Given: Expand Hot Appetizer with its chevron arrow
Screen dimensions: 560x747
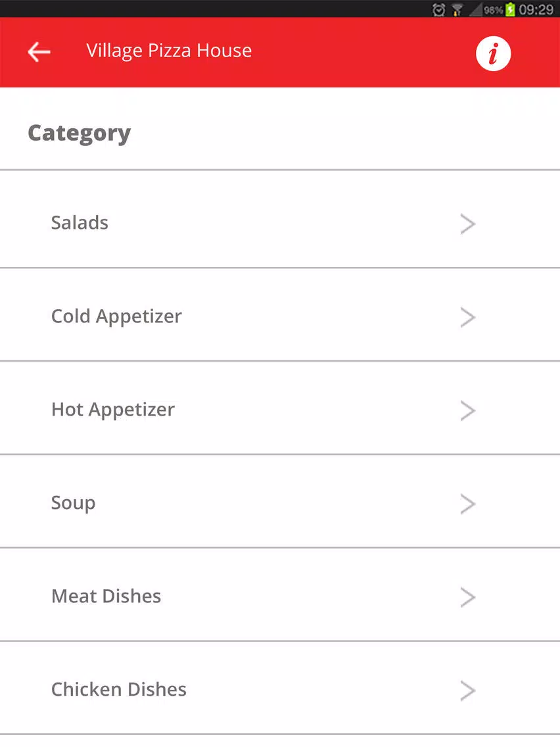Looking at the screenshot, I should (467, 411).
